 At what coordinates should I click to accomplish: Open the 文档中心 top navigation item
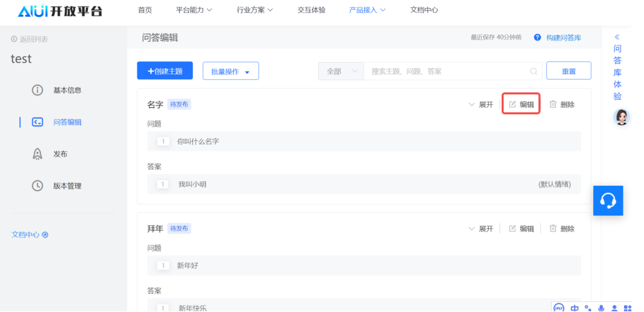tap(424, 10)
